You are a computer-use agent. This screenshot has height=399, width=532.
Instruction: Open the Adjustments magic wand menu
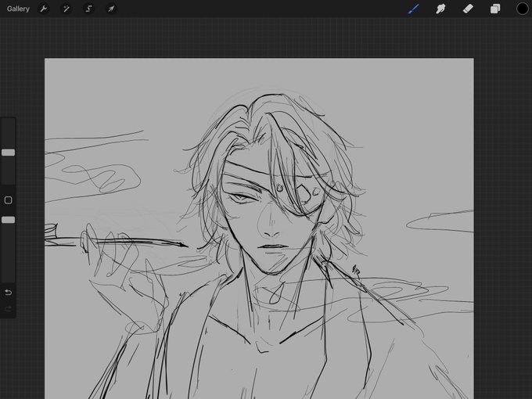(x=66, y=9)
